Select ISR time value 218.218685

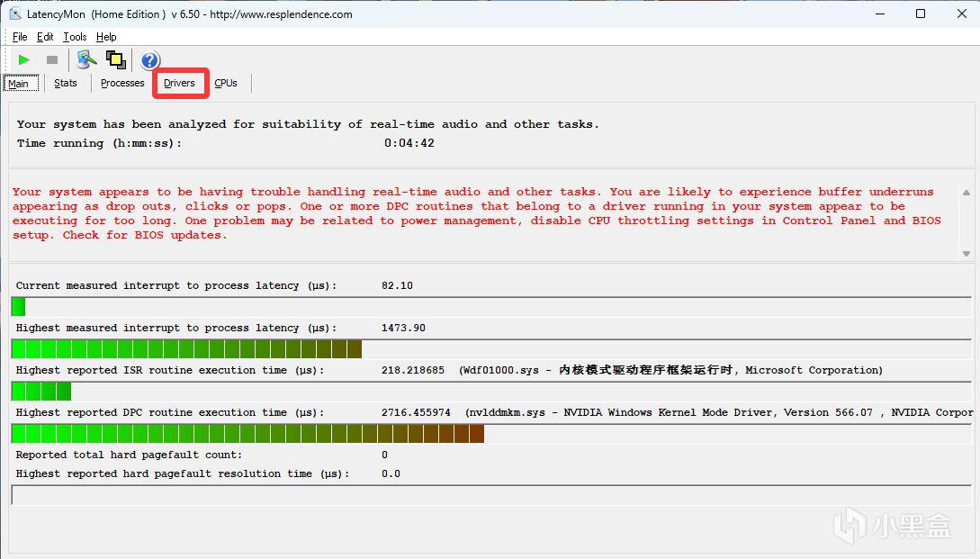click(x=413, y=370)
